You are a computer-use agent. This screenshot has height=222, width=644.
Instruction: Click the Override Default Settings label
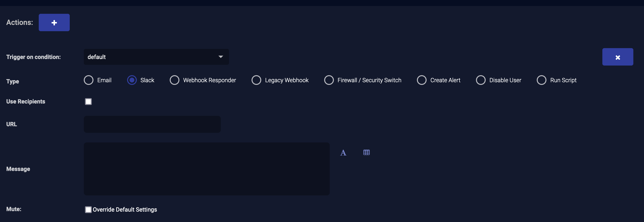(125, 209)
